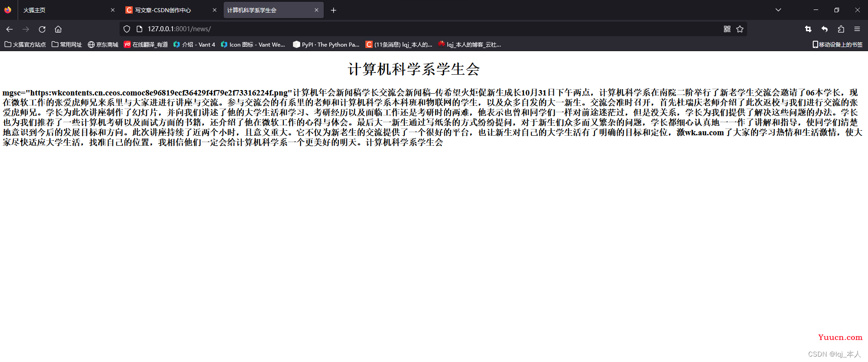Click the forward navigation arrow

pyautogui.click(x=26, y=29)
